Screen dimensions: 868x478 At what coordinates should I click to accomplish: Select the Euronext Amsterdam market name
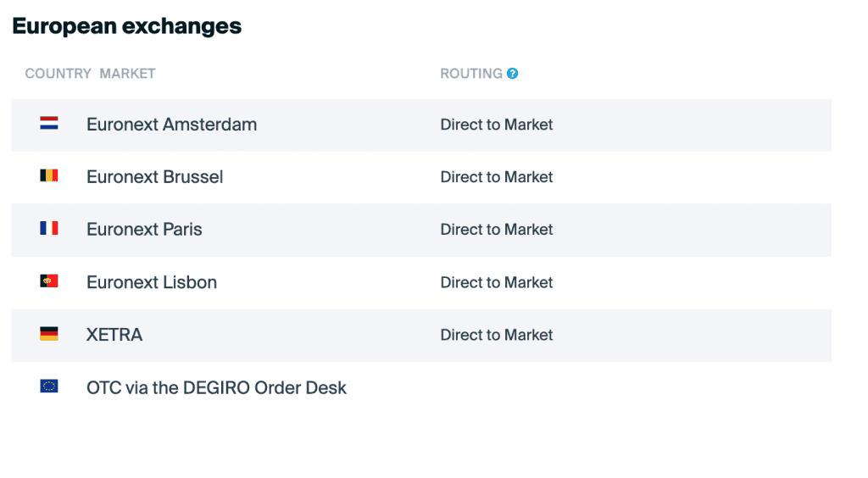(171, 125)
